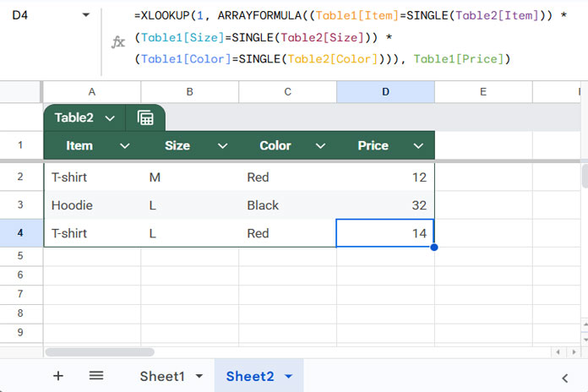
Task: Click the L size cell in Hoodie row
Action: point(190,205)
